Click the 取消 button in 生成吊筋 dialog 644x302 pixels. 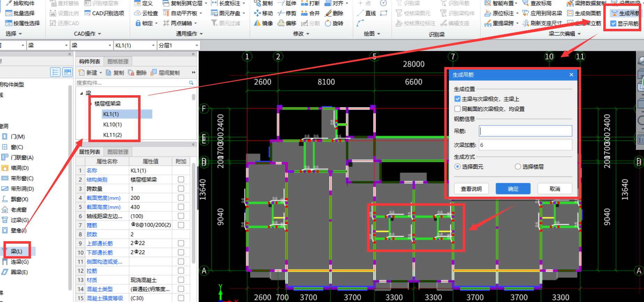tap(555, 189)
